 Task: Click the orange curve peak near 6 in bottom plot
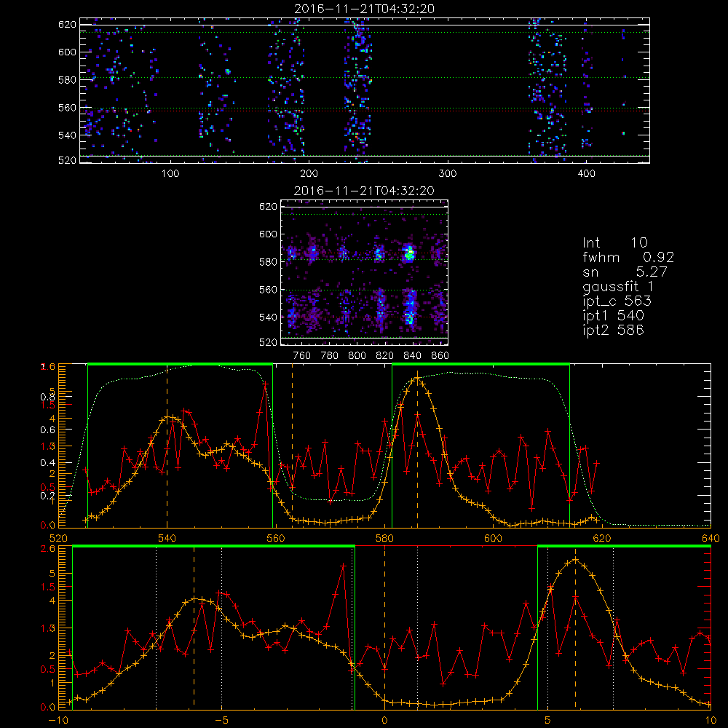(x=576, y=560)
